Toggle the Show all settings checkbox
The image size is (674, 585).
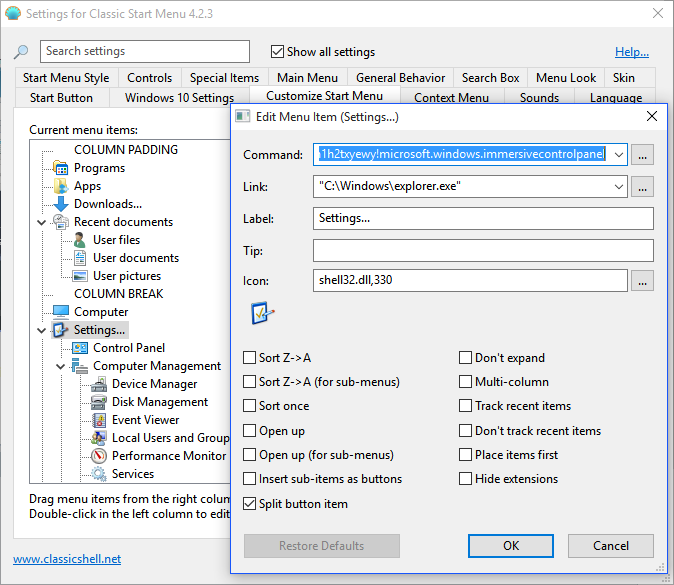[278, 52]
